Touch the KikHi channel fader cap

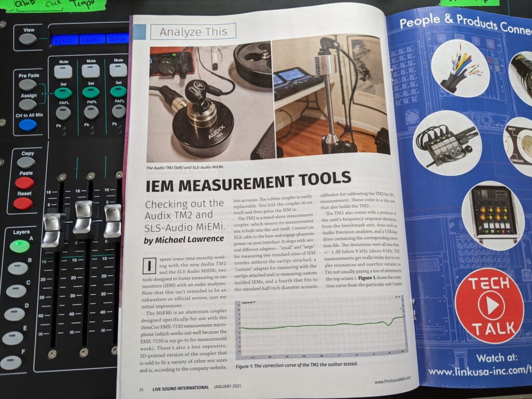pos(84,219)
